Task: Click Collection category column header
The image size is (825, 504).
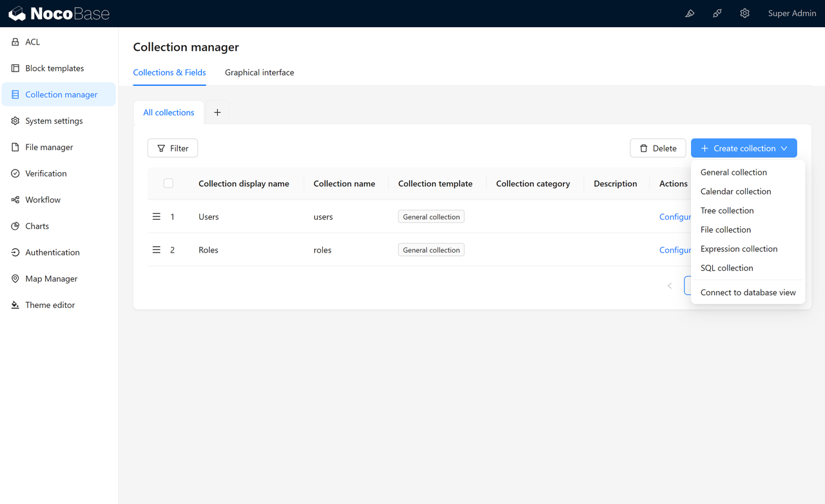Action: [x=533, y=184]
